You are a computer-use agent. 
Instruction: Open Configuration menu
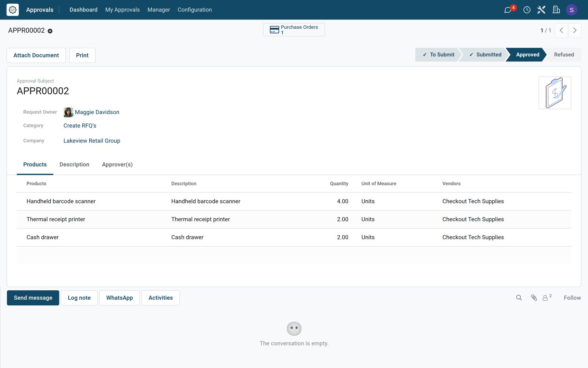tap(195, 10)
